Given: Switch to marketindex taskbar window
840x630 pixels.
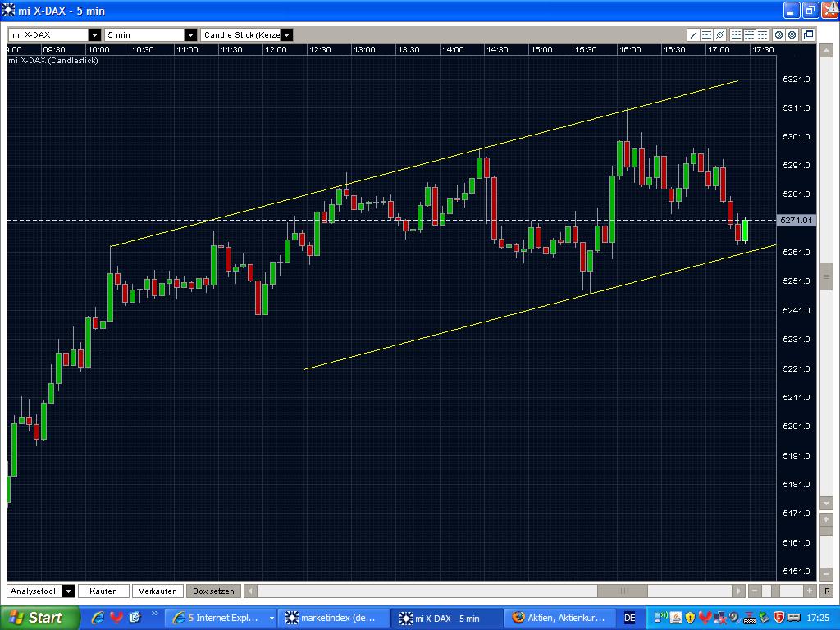Looking at the screenshot, I should pos(333,619).
